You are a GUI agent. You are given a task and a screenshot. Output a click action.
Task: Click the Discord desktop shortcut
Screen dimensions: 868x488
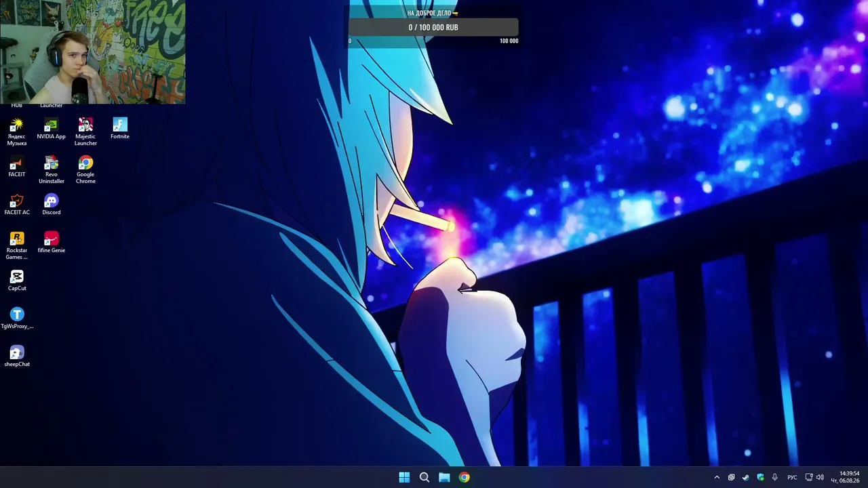click(x=52, y=205)
